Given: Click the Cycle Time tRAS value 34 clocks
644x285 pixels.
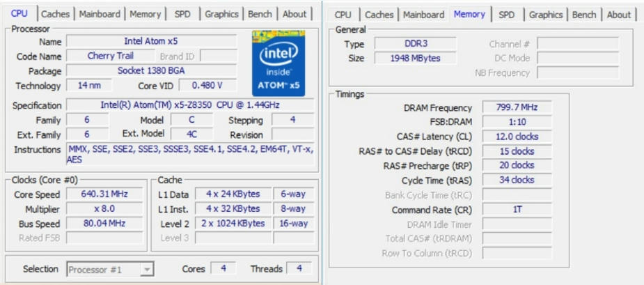Looking at the screenshot, I should click(517, 180).
